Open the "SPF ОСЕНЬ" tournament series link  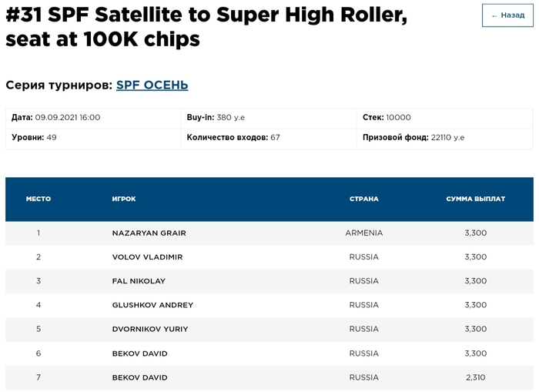pos(152,85)
